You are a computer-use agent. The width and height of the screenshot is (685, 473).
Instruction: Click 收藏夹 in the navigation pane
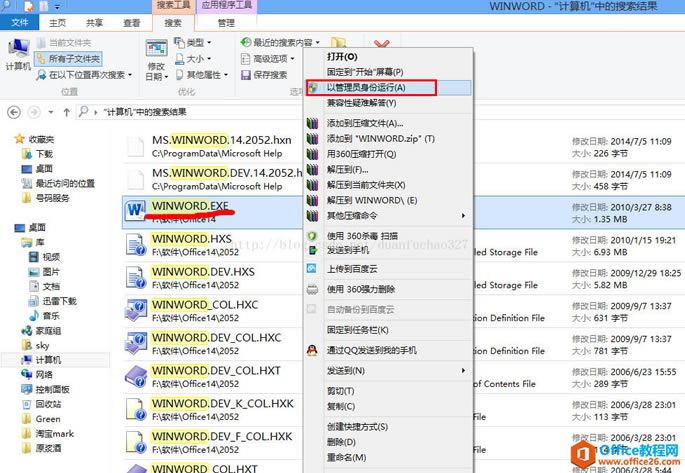[35, 139]
